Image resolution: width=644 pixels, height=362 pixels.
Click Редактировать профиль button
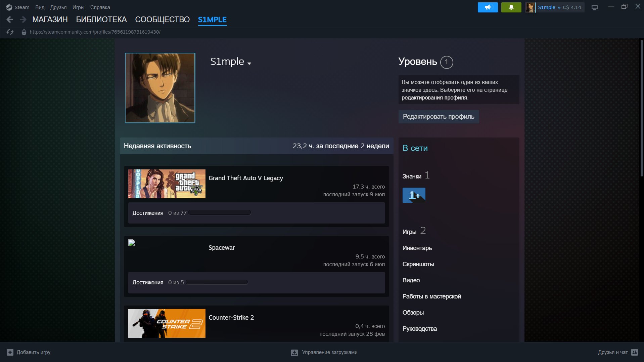point(439,117)
